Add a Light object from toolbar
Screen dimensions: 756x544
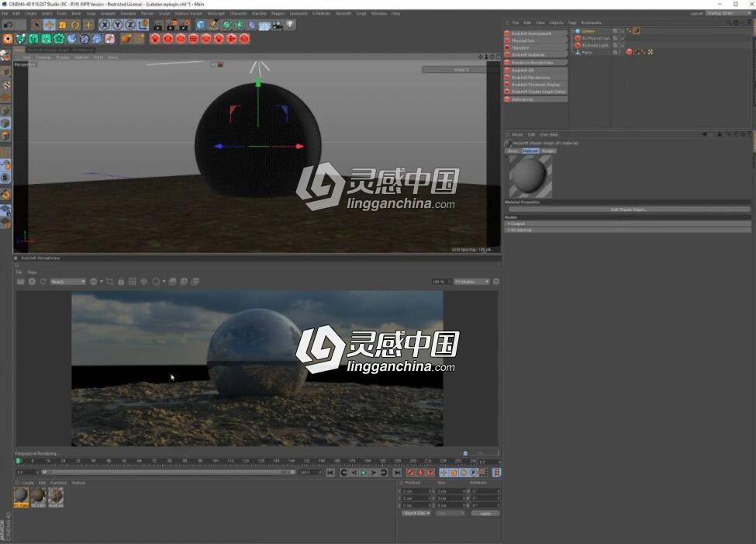coord(290,25)
